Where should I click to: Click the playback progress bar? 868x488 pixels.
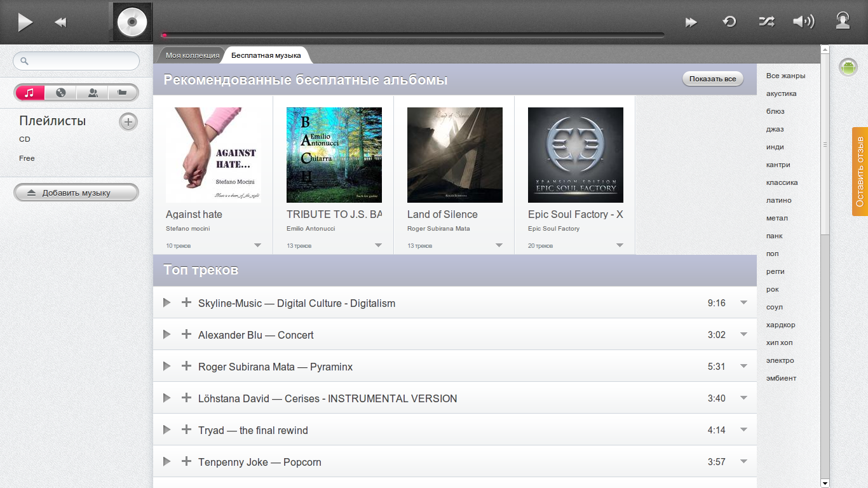pos(413,35)
